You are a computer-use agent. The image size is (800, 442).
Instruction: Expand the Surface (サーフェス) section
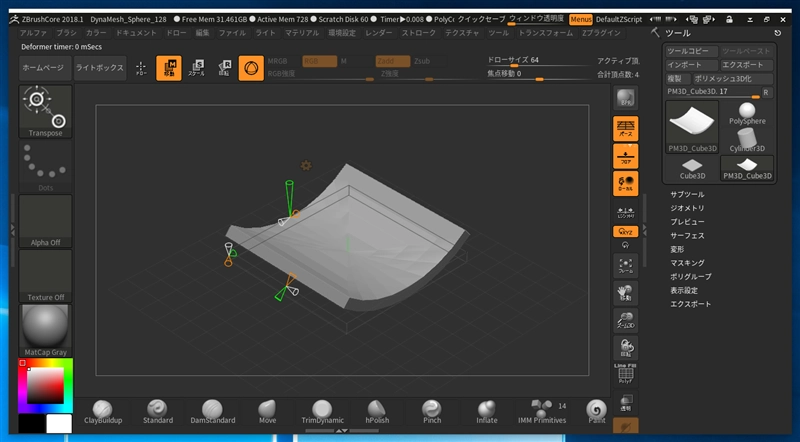pos(687,236)
